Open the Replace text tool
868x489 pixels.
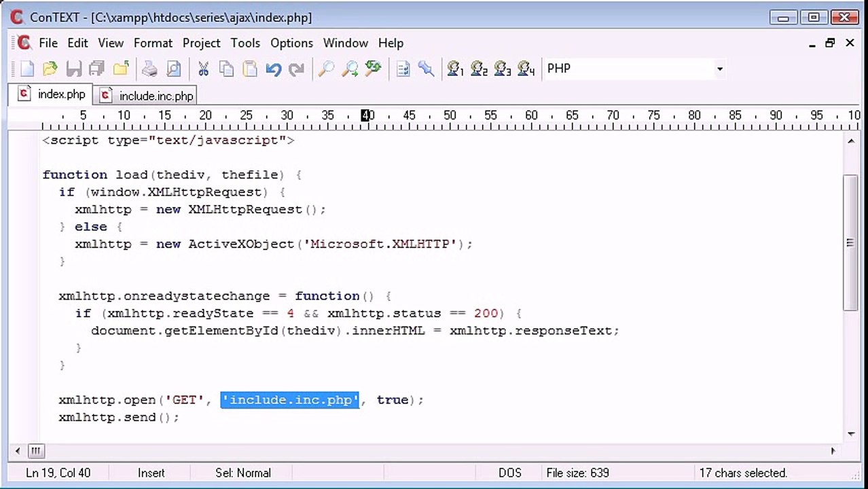tap(373, 69)
